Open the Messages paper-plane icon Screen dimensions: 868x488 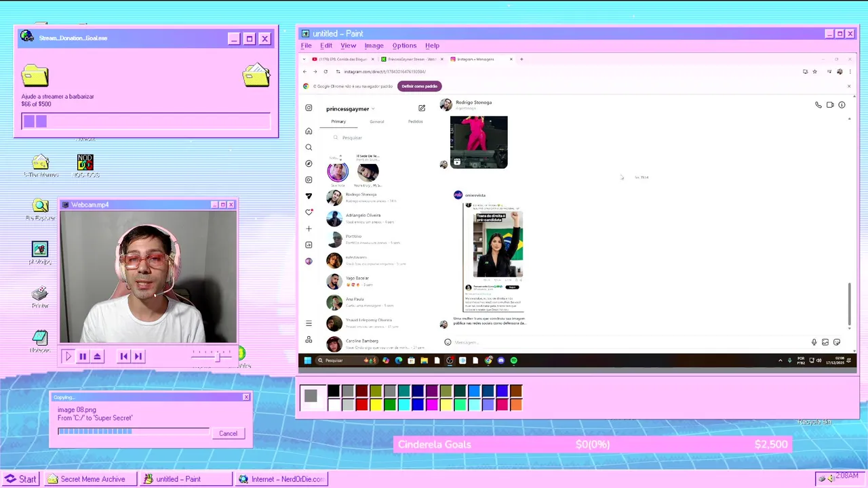tap(309, 196)
